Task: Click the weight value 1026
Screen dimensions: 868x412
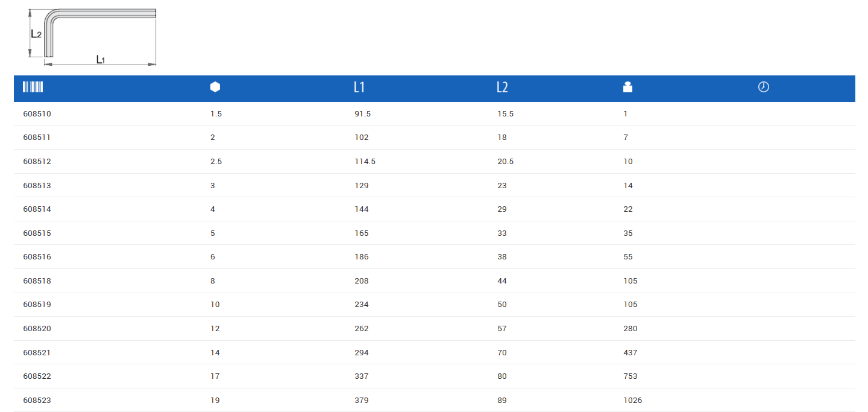Action: pyautogui.click(x=633, y=401)
